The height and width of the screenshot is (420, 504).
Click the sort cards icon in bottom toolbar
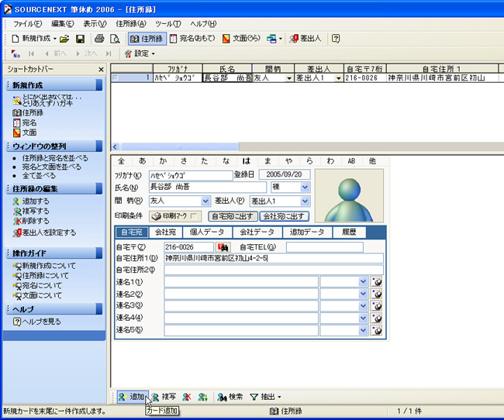203,398
